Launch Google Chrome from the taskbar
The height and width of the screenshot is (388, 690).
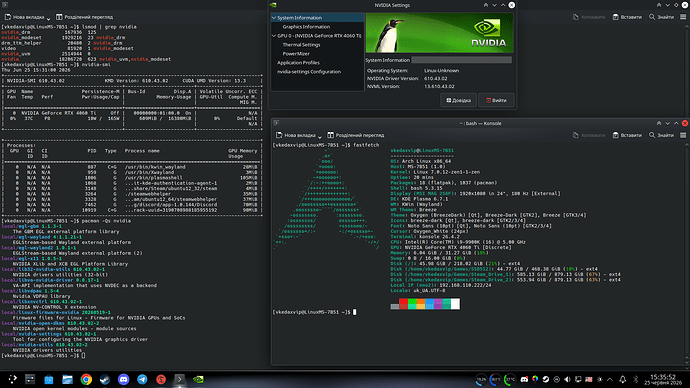coord(86,379)
